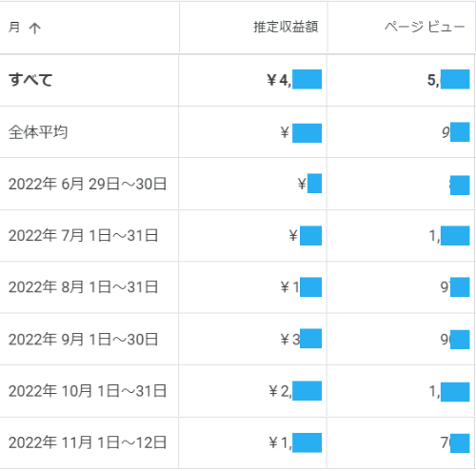Click October estimated earnings ¥2 cell
476x471 pixels.
(x=295, y=391)
